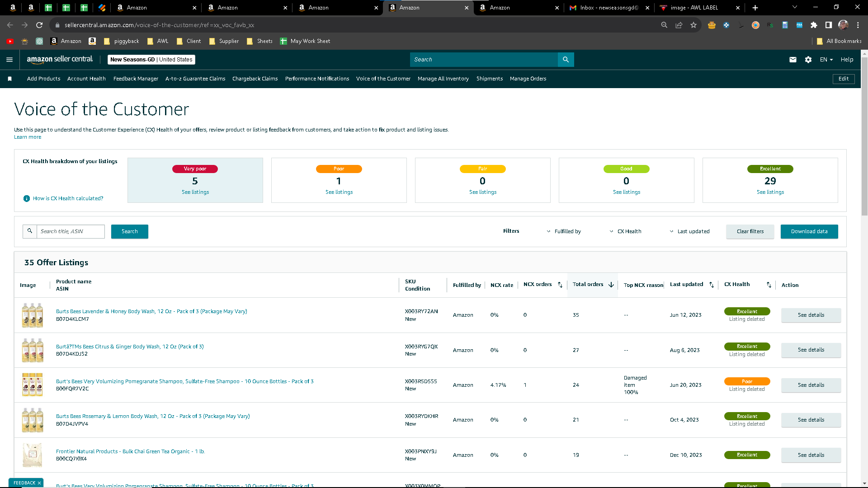
Task: Open the CX Health filter dropdown
Action: (x=625, y=231)
